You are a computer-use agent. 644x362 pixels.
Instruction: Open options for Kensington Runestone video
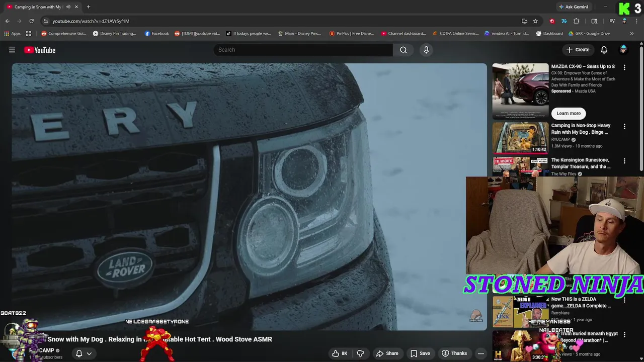[624, 161]
